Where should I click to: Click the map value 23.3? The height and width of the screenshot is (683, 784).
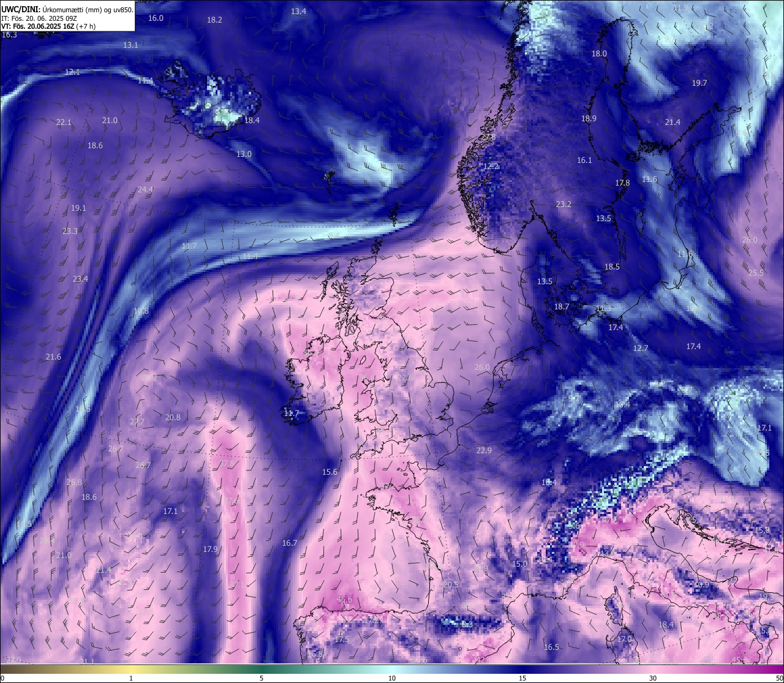coord(70,232)
